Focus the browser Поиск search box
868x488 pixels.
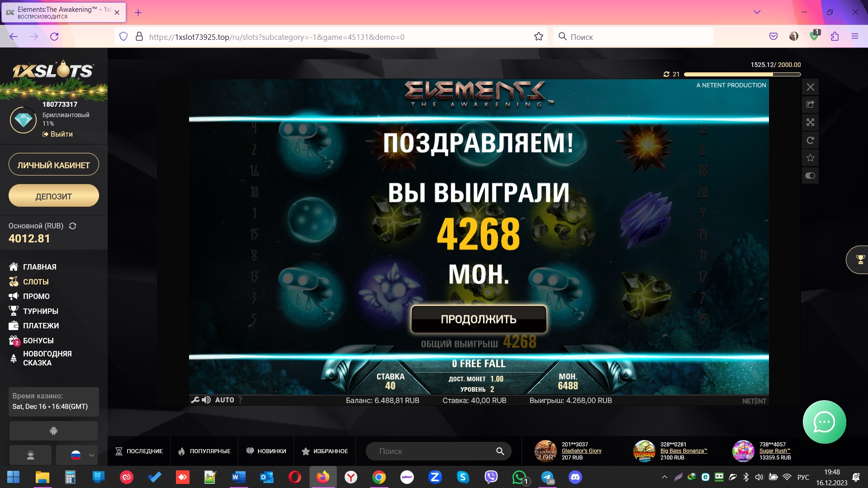633,37
